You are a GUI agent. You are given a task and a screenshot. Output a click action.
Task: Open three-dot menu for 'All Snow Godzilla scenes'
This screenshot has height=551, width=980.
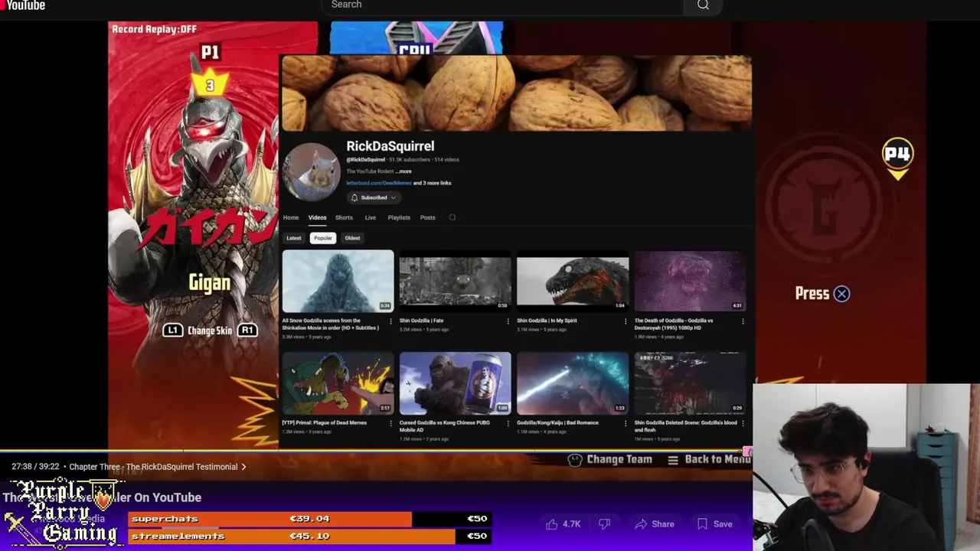coord(390,321)
